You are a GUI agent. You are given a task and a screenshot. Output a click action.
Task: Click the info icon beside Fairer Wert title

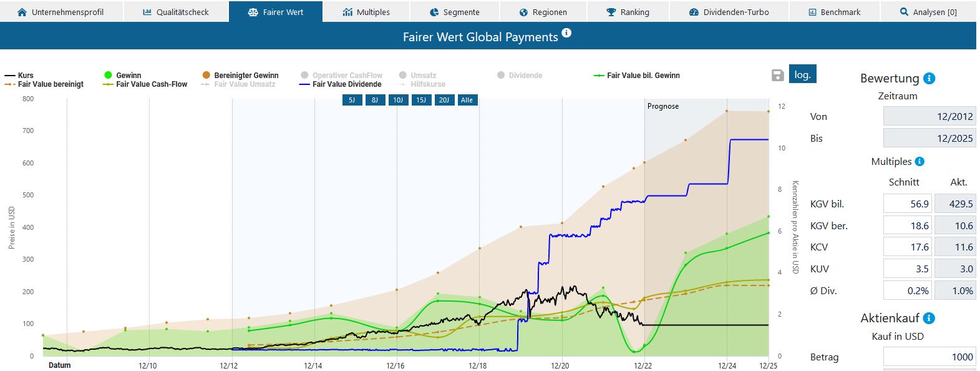[x=566, y=33]
